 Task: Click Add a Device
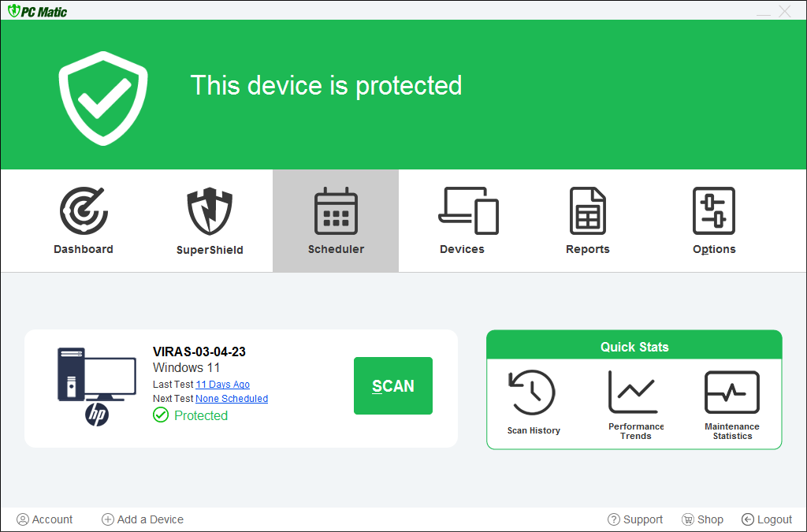point(143,519)
